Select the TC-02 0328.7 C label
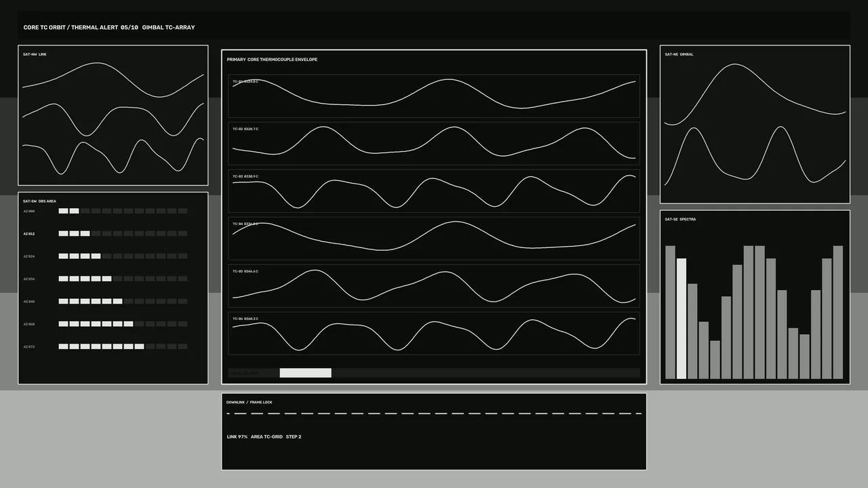This screenshot has width=868, height=488. [245, 129]
